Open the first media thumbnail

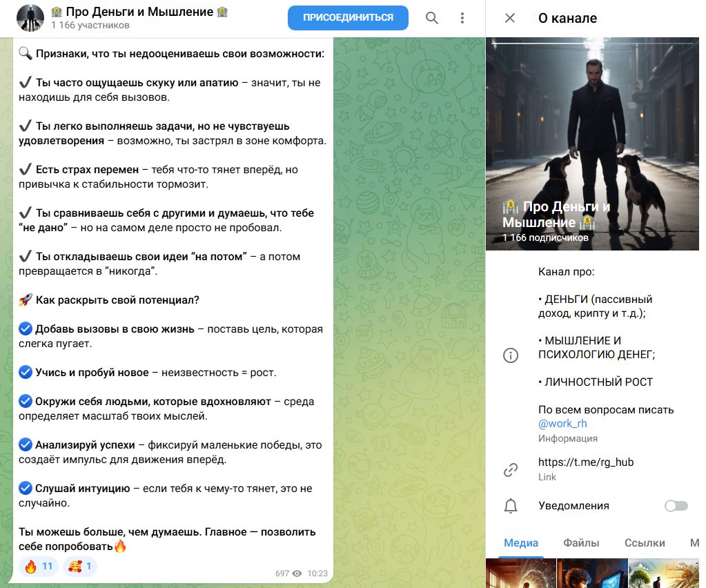[521, 573]
